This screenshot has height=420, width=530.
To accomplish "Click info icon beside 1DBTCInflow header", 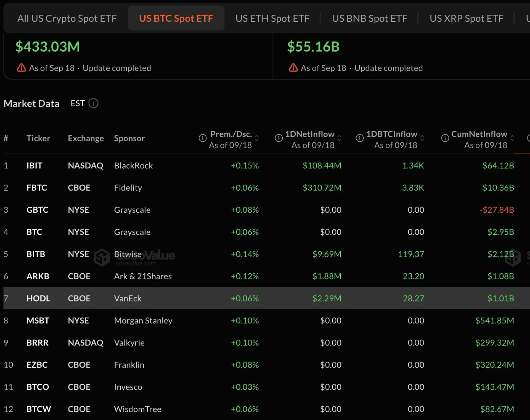I will point(360,138).
